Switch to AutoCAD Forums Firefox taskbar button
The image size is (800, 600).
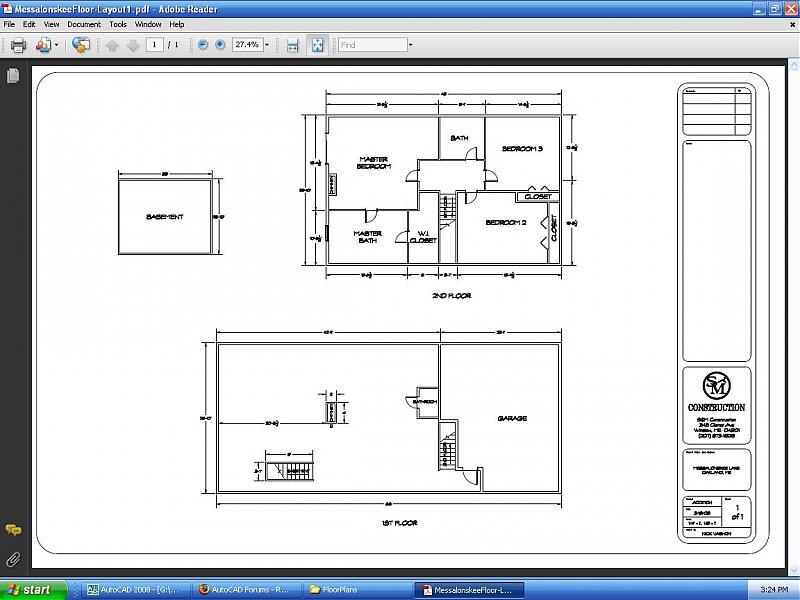click(x=247, y=590)
